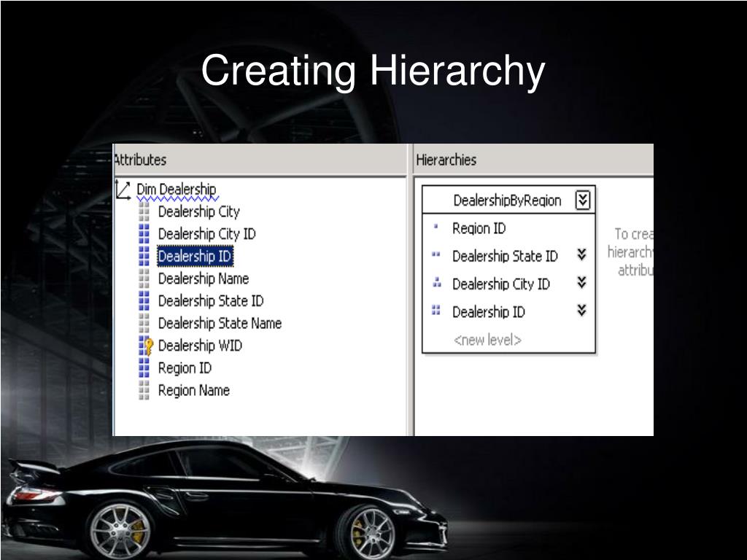Click the DealershipByRegion hierarchy title
This screenshot has height=560, width=747.
tap(507, 201)
